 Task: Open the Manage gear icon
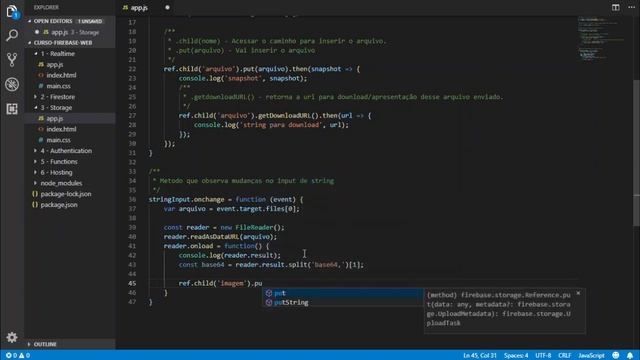[x=12, y=337]
